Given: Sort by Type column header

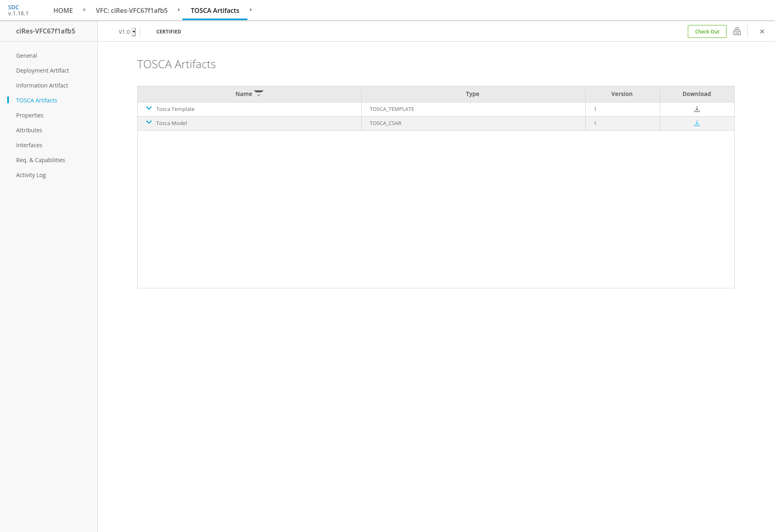Looking at the screenshot, I should tap(472, 94).
